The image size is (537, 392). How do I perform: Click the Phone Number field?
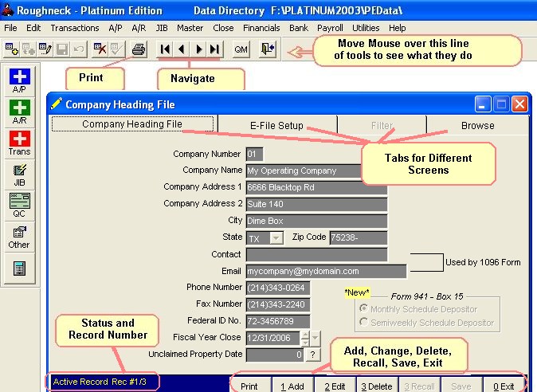[278, 288]
